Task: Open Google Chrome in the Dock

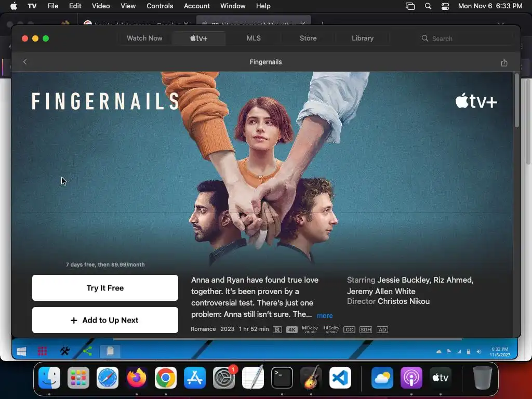Action: 166,378
